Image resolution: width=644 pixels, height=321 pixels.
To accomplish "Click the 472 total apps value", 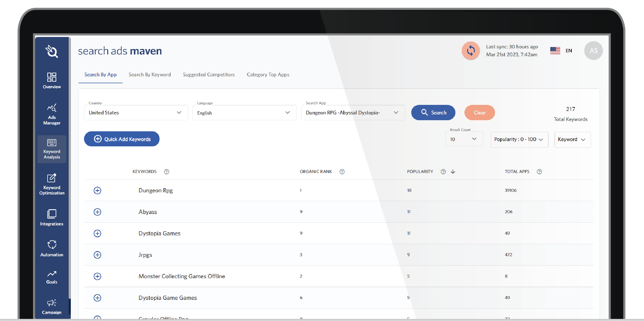I will pyautogui.click(x=508, y=255).
